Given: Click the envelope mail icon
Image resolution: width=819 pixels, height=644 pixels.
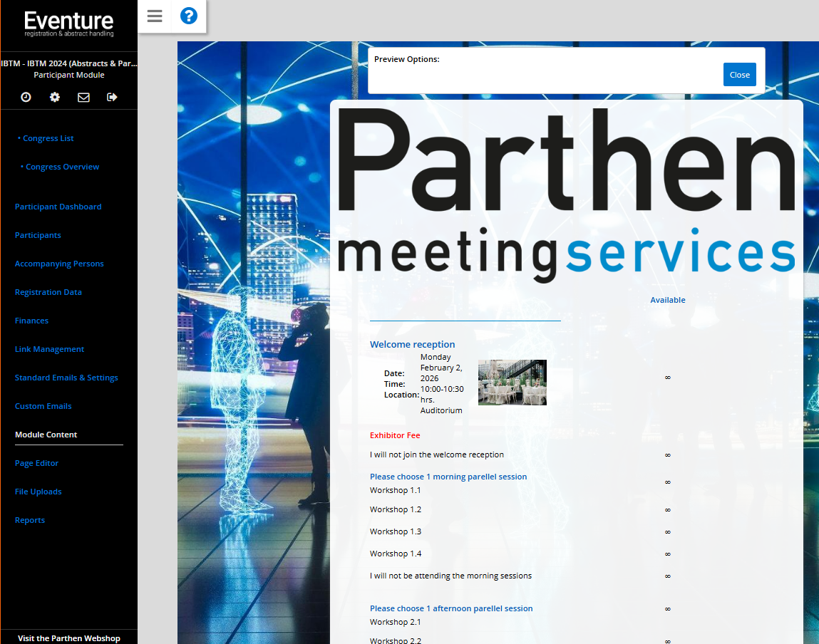Looking at the screenshot, I should click(x=83, y=97).
